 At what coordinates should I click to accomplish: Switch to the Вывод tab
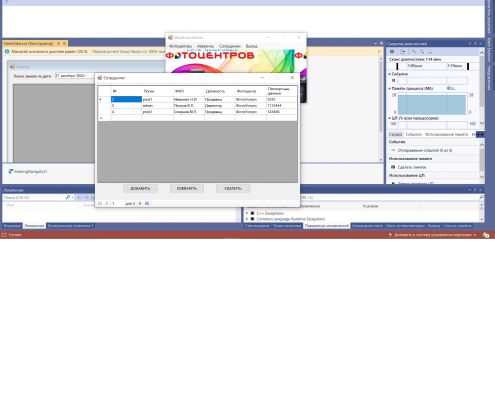[434, 226]
